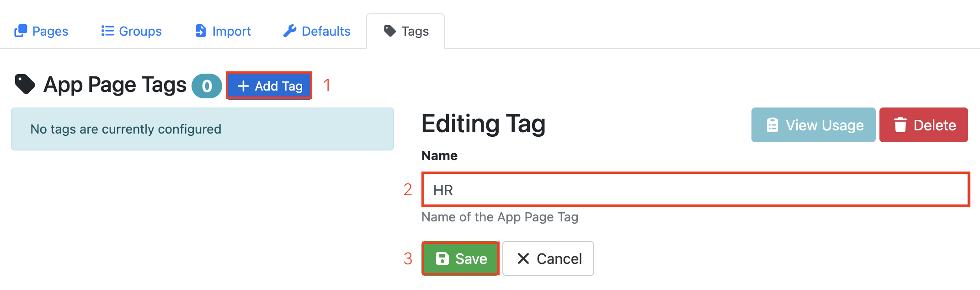Screen dimensions: 980x290
Task: Click the View Usage button
Action: pyautogui.click(x=813, y=125)
